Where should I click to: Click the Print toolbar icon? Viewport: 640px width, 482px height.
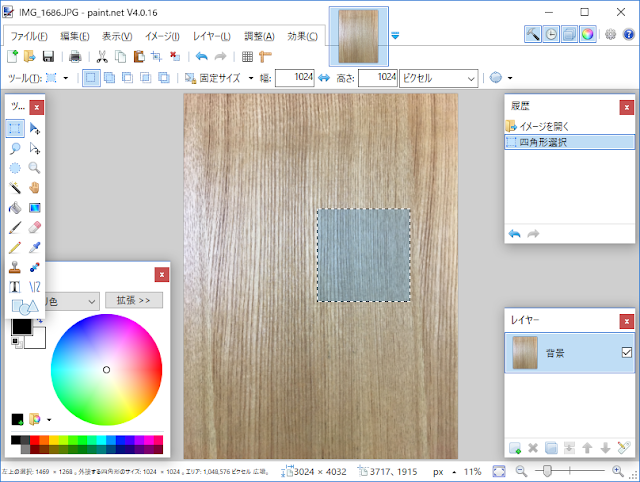coord(75,56)
